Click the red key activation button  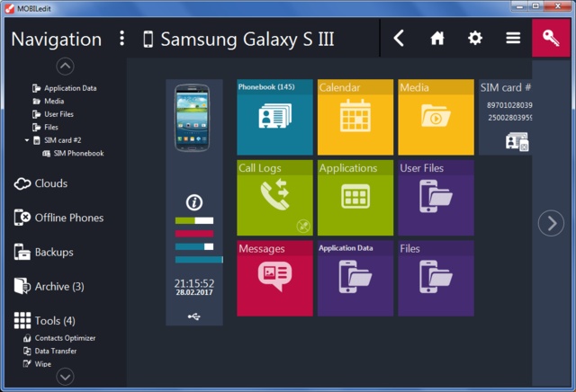551,38
